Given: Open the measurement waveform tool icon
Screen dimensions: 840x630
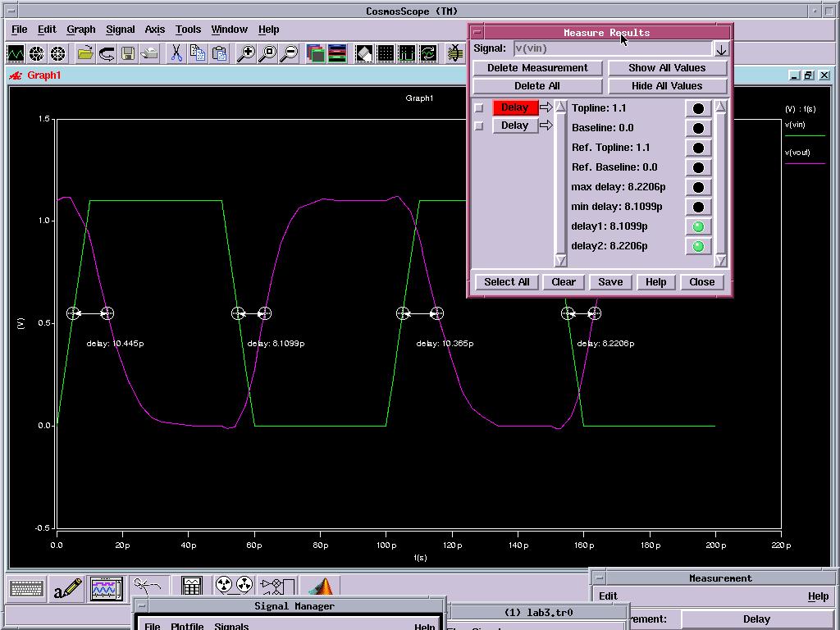Looking at the screenshot, I should coord(107,590).
